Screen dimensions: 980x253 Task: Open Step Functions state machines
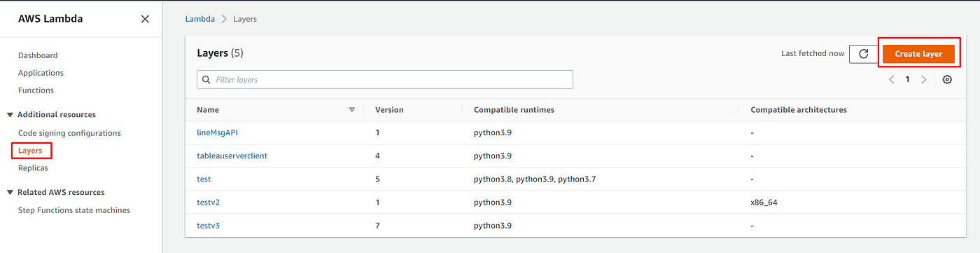point(74,210)
